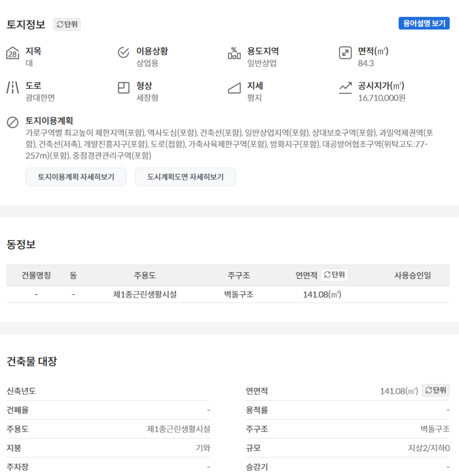The width and height of the screenshot is (459, 476).
Task: Click the 광대한면 road value
Action: pyautogui.click(x=40, y=98)
